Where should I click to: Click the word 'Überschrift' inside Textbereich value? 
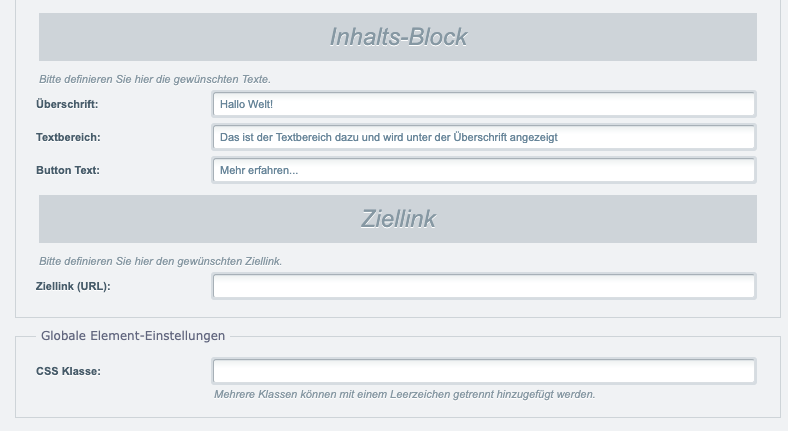[x=480, y=138]
